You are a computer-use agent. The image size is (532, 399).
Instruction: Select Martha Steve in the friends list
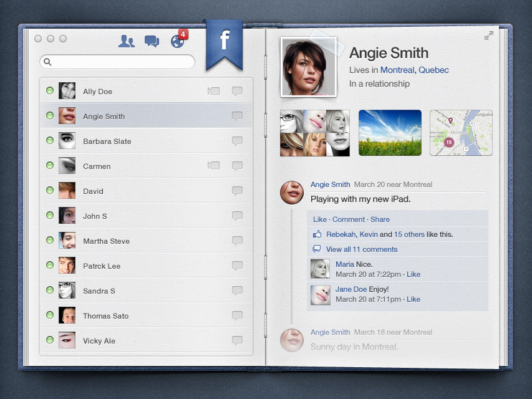tap(146, 241)
